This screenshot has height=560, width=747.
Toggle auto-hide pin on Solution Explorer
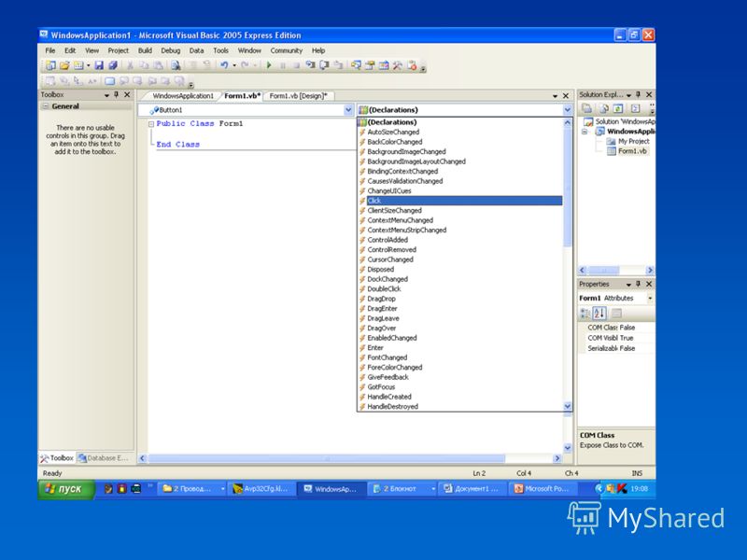pos(639,95)
